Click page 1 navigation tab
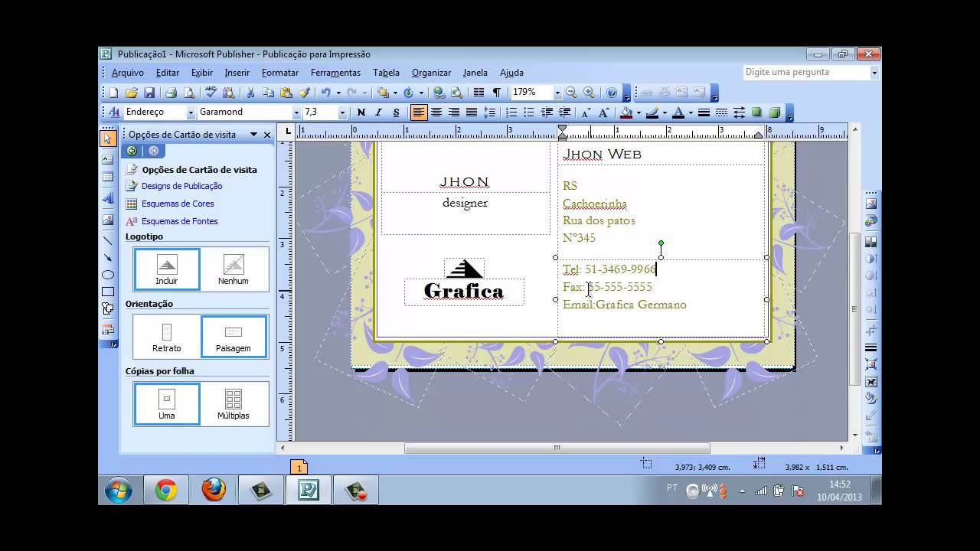Screen dimensions: 980x551 click(299, 467)
